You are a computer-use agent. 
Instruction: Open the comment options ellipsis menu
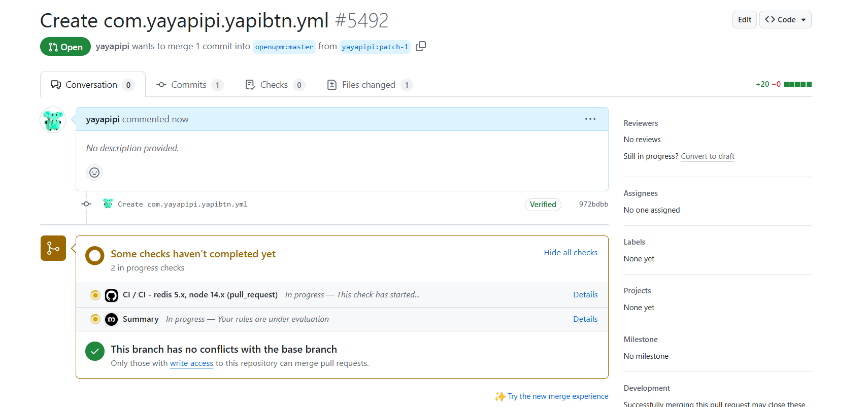click(590, 119)
